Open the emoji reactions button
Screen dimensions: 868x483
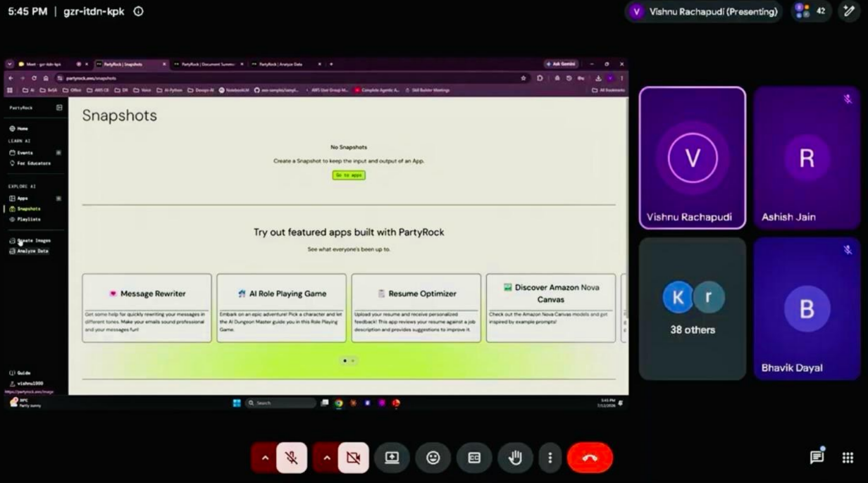433,458
